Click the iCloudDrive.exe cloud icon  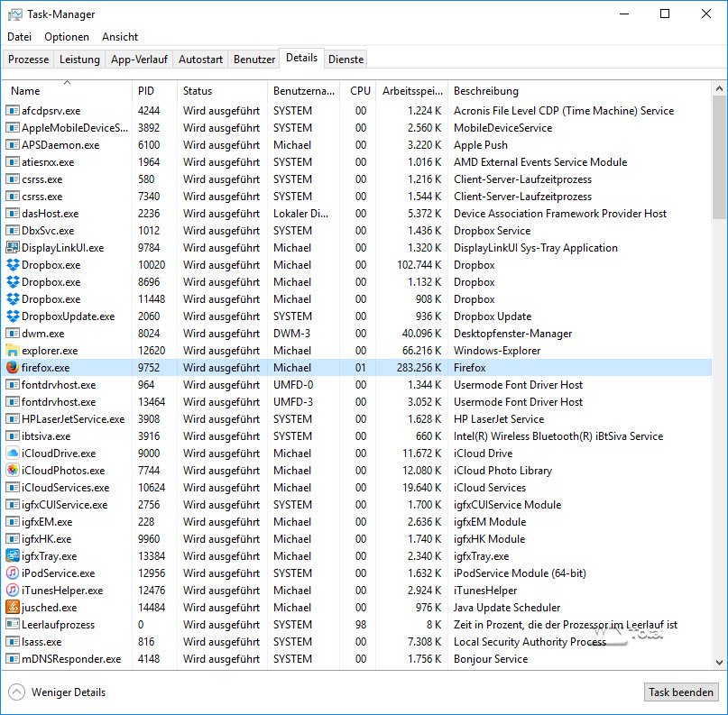click(13, 454)
